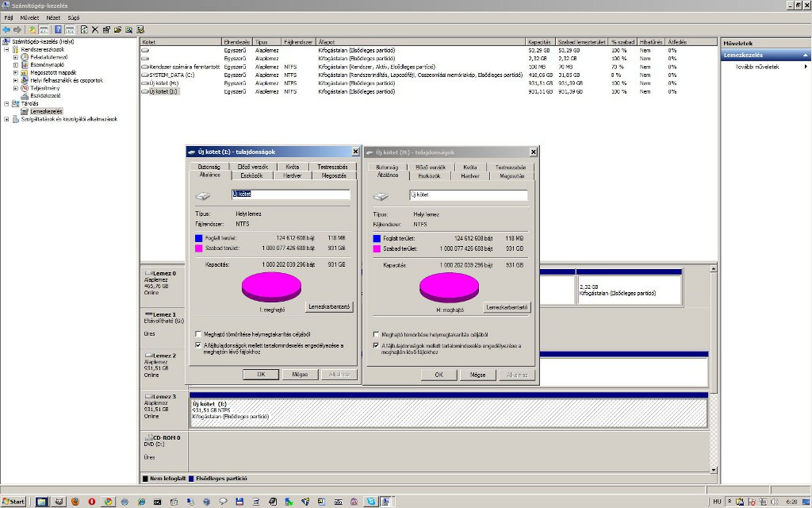Viewport: 812px width, 508px height.
Task: Click the Refresh toolbar icon
Action: pyautogui.click(x=84, y=29)
